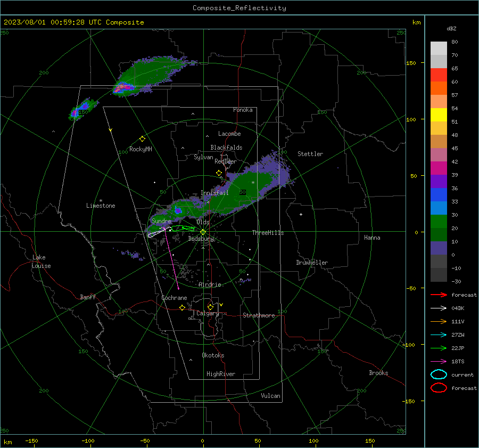Click the Okotoks town label
Image resolution: width=479 pixels, height=448 pixels.
click(213, 355)
